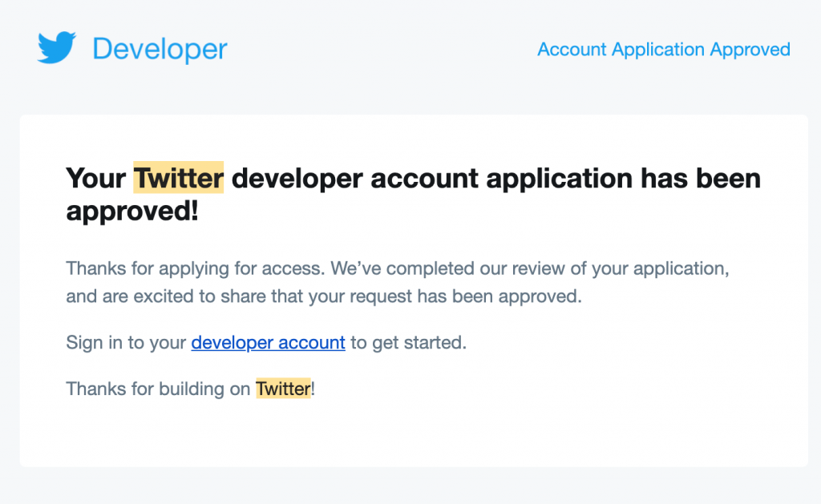Click the 'Sign in to your' text

pyautogui.click(x=126, y=342)
